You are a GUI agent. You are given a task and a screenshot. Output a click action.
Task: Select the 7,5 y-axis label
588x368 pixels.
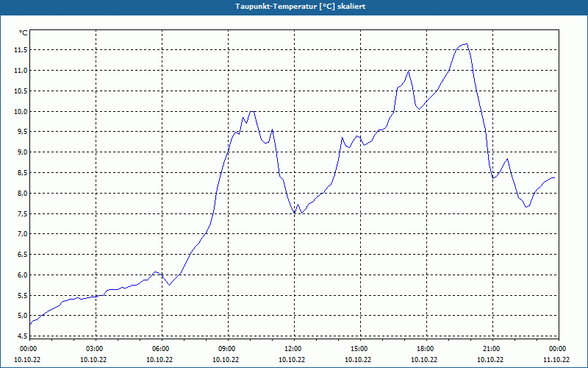coord(22,213)
